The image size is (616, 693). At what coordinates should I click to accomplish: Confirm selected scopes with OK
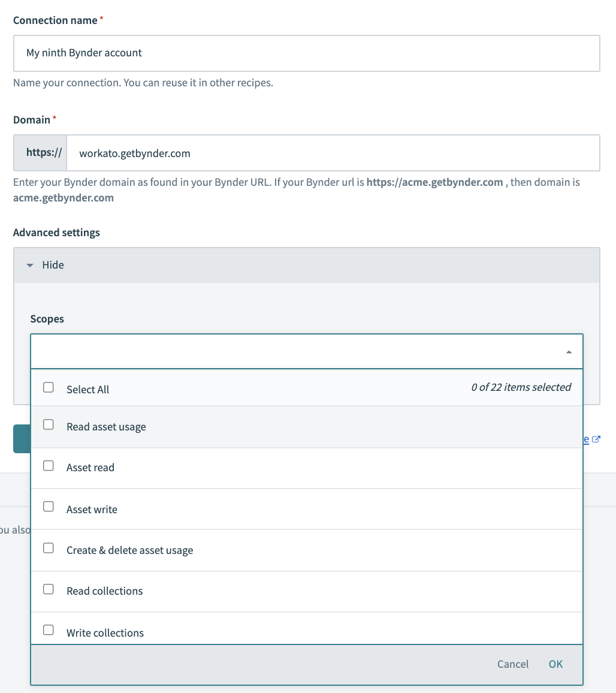tap(555, 664)
